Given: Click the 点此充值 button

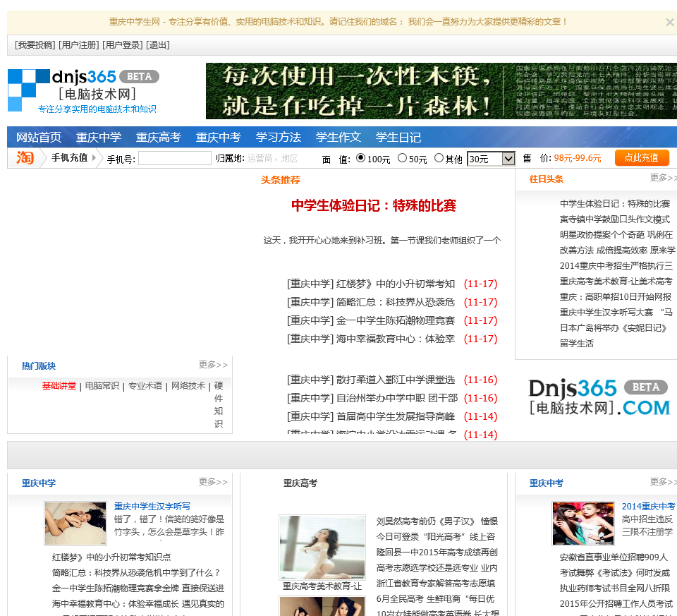Looking at the screenshot, I should [642, 157].
